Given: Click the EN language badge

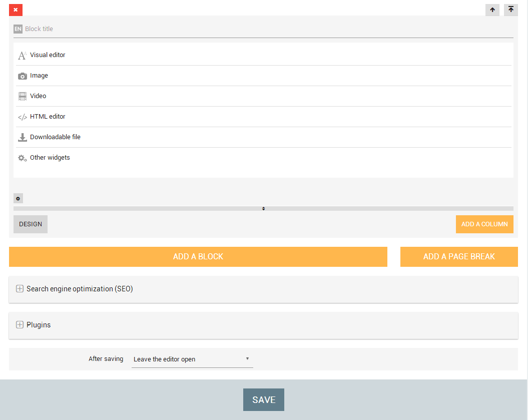Looking at the screenshot, I should (18, 29).
